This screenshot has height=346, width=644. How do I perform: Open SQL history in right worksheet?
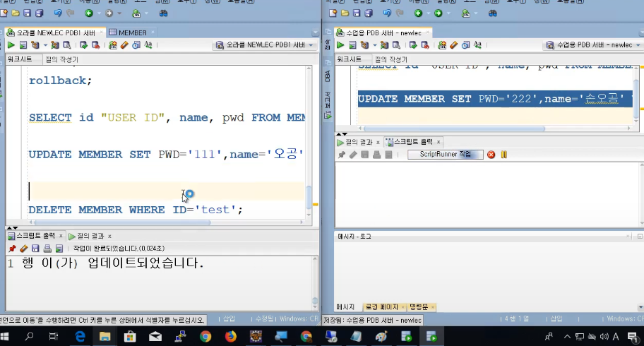pos(465,45)
